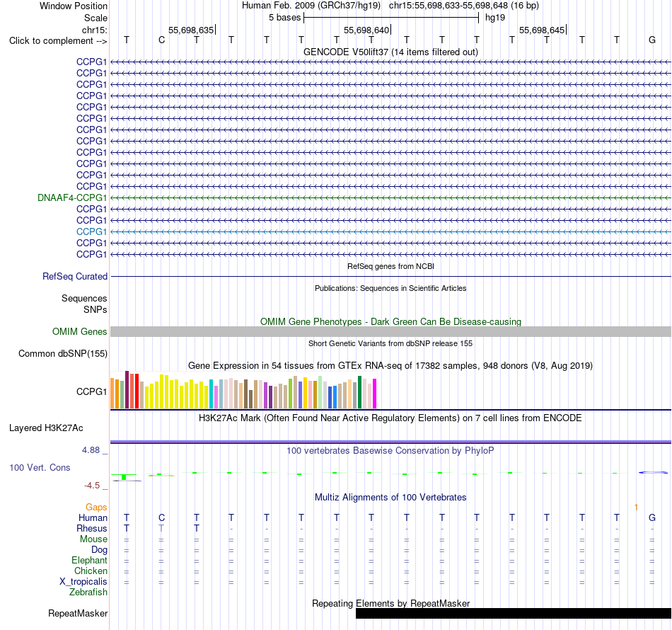Click the "X_tropicalis" species label

pyautogui.click(x=83, y=582)
